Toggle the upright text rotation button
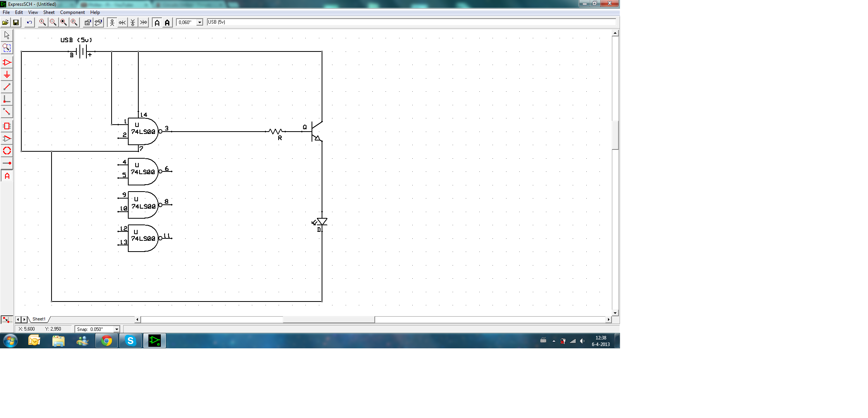 112,22
